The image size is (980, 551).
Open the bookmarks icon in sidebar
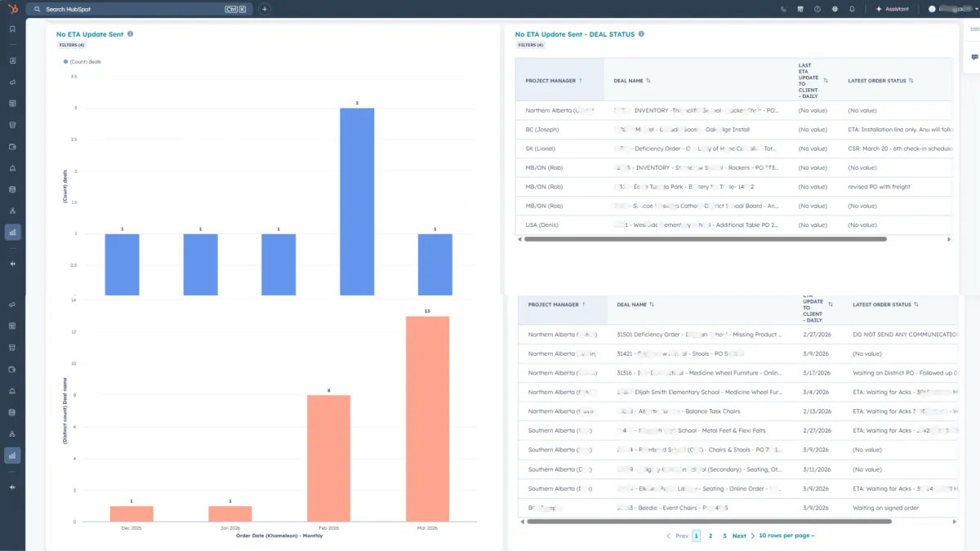pos(12,29)
